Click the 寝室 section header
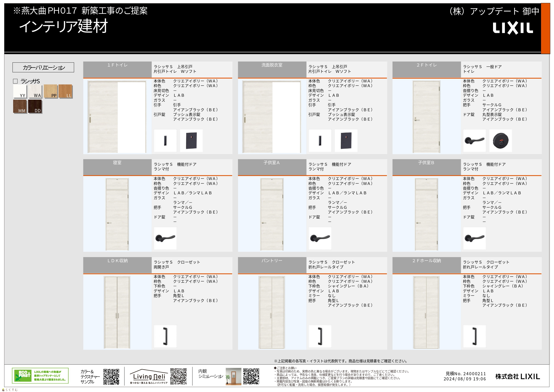The width and height of the screenshot is (554, 392). click(117, 167)
